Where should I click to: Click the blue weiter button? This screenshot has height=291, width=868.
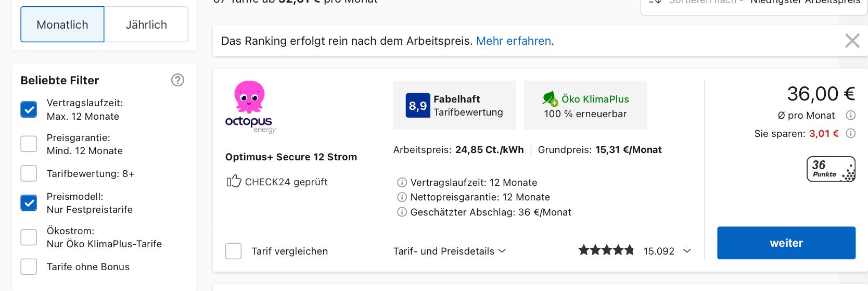(x=786, y=243)
